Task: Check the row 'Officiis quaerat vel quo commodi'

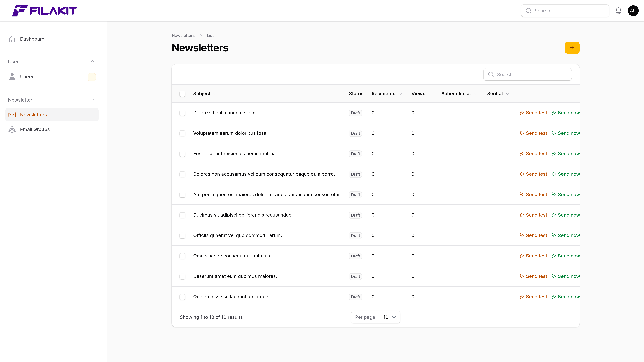Action: (182, 236)
